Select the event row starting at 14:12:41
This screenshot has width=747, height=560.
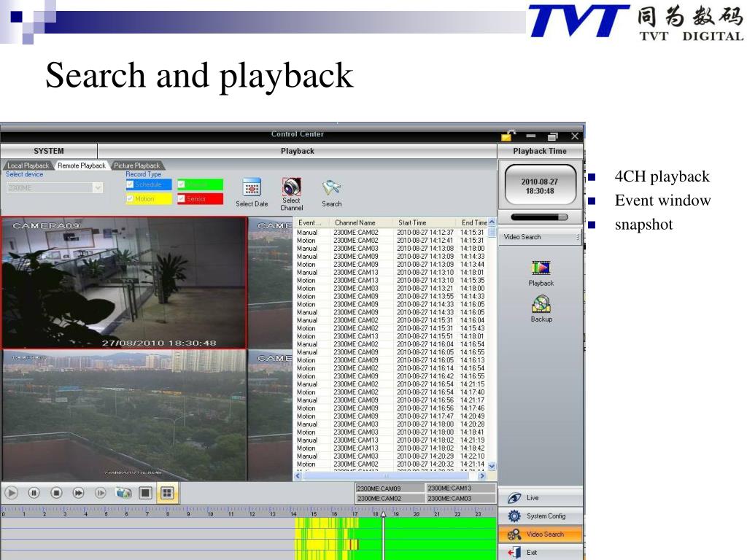391,241
